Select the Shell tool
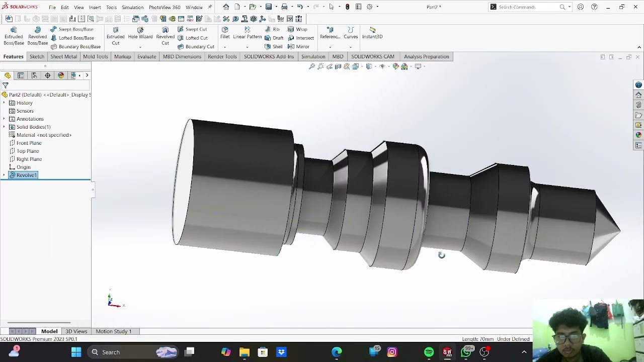The width and height of the screenshot is (644, 362). point(274,47)
